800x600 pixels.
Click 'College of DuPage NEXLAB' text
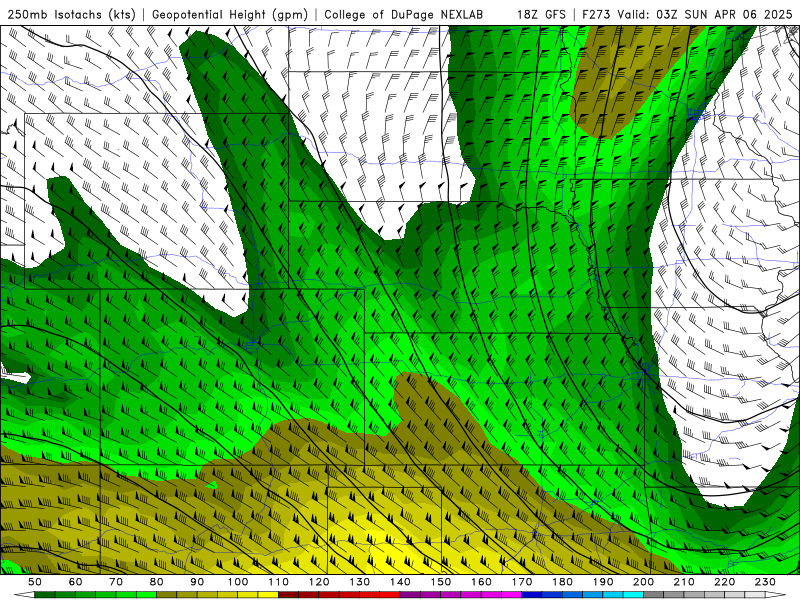pos(403,15)
